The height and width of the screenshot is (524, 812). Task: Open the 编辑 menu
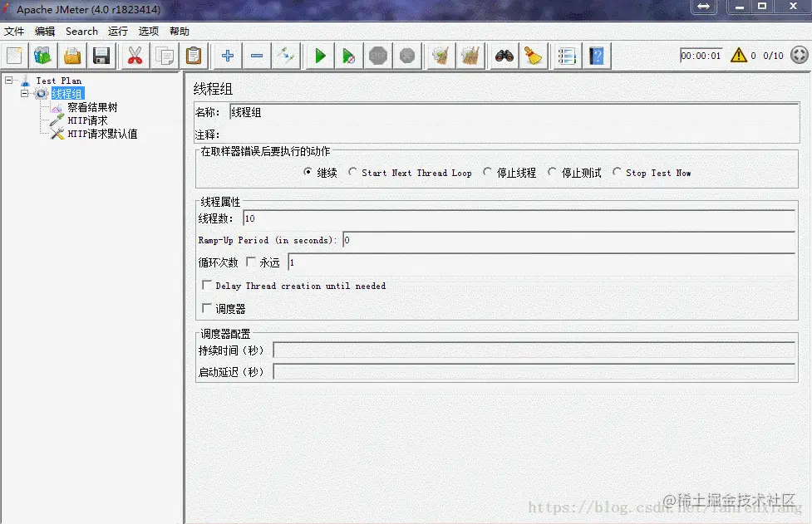(x=45, y=31)
